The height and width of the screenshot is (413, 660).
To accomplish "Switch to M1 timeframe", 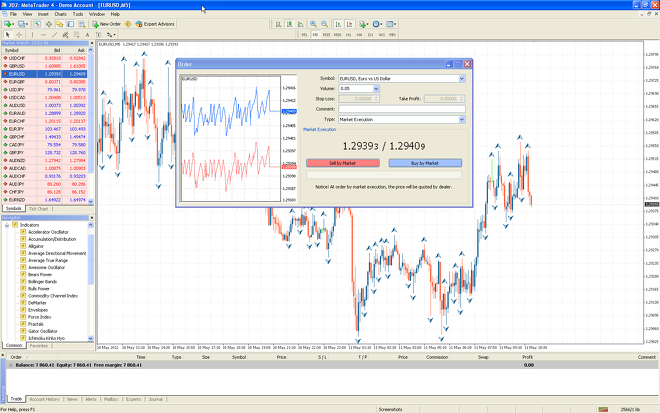I will pos(304,35).
